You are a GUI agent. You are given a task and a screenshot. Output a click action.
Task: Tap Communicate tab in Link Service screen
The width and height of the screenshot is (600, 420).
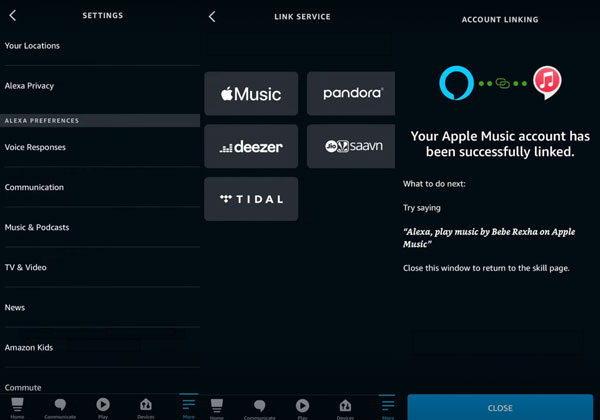(259, 409)
